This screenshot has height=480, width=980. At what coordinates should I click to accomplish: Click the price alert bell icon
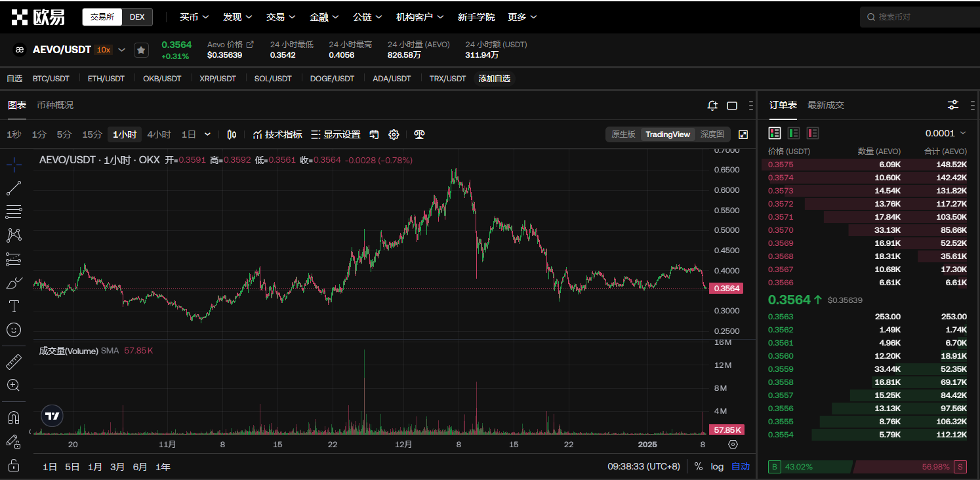click(x=712, y=106)
